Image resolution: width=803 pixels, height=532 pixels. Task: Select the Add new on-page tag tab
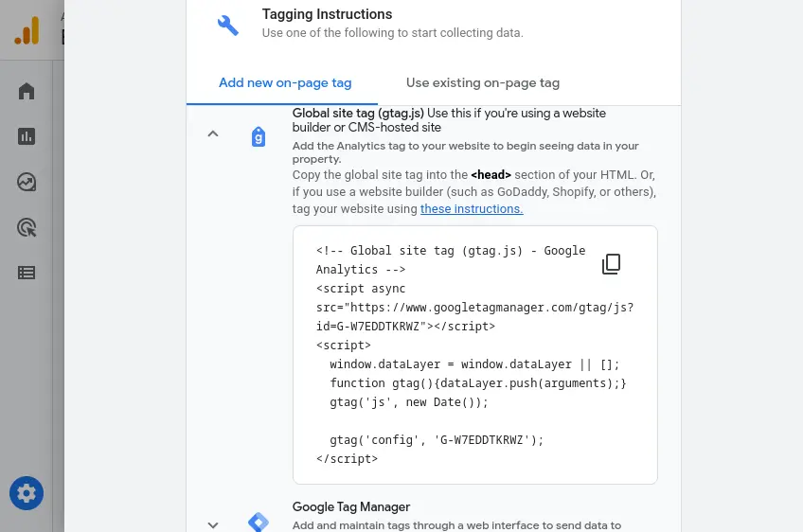pyautogui.click(x=285, y=83)
